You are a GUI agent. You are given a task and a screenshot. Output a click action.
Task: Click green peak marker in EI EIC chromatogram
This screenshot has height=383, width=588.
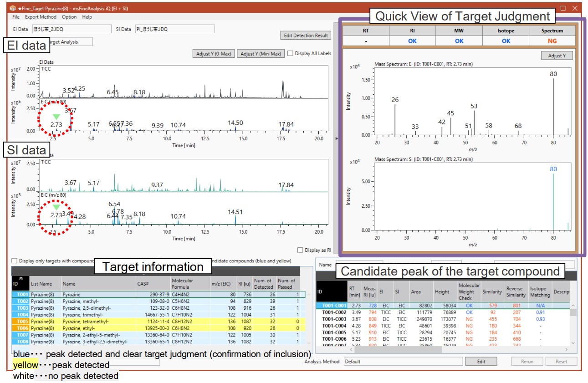(56, 117)
